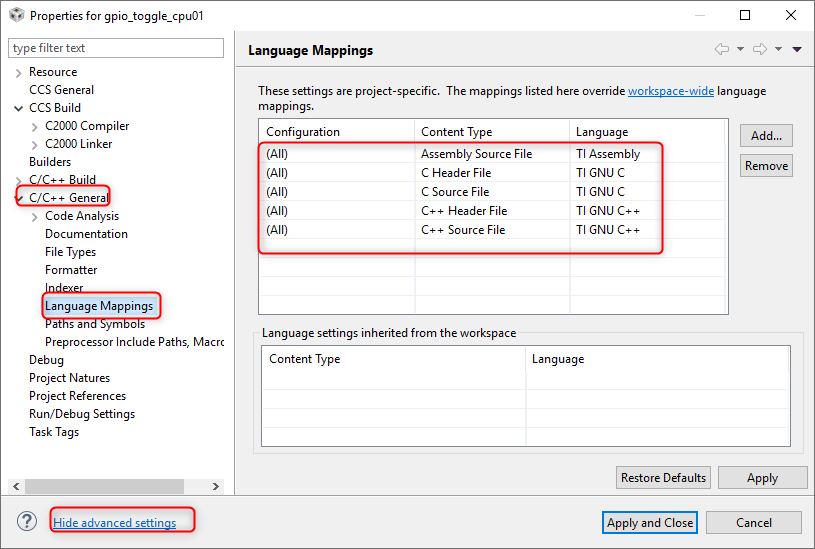This screenshot has height=549, width=815.
Task: Expand the Resource tree node
Action: [19, 72]
